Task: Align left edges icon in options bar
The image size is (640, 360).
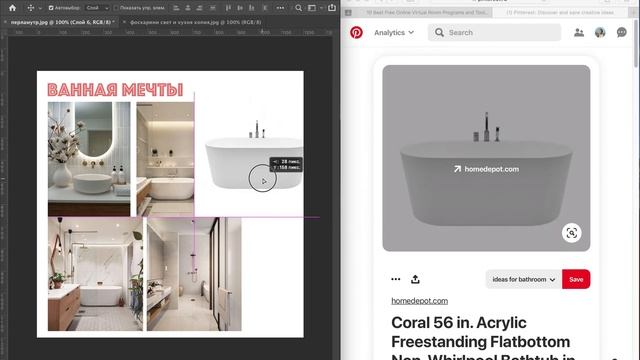Action: [176, 8]
